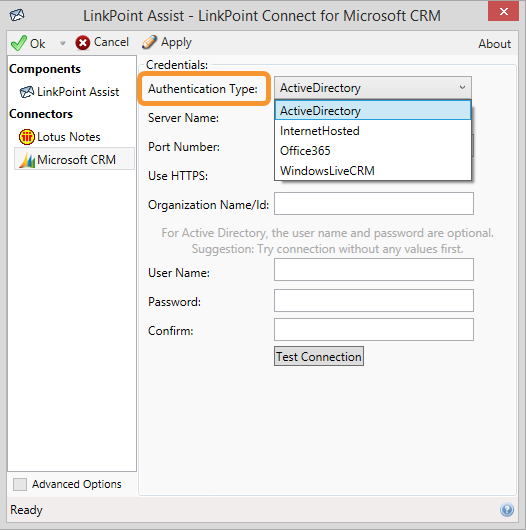Image resolution: width=526 pixels, height=530 pixels.
Task: Click the pencil Apply icon
Action: click(x=149, y=42)
